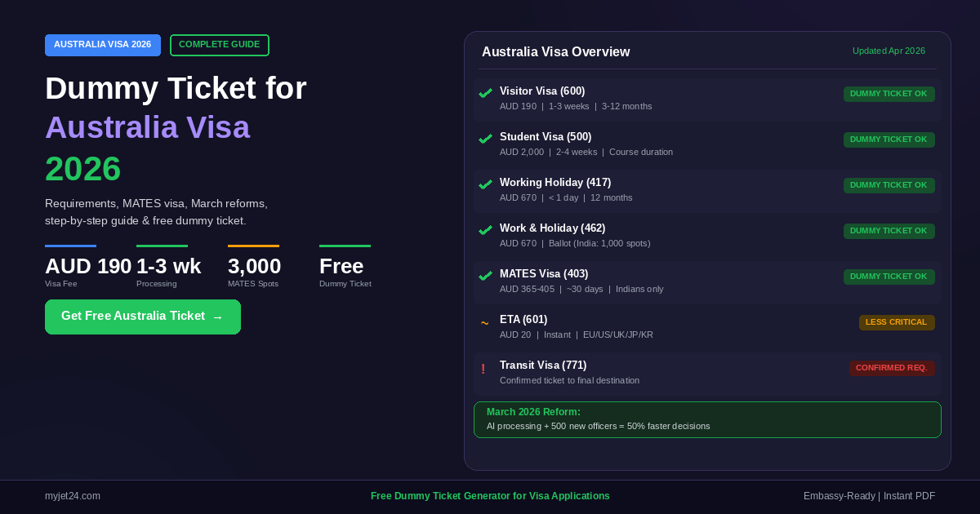
Task: Select the check icon beside MATES Visa (403)
Action: pos(485,275)
